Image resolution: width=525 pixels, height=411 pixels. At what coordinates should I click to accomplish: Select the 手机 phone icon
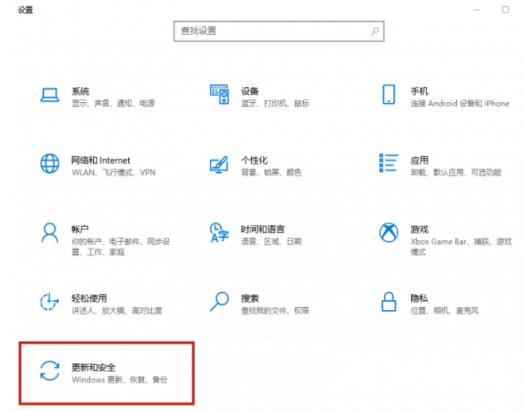point(389,94)
